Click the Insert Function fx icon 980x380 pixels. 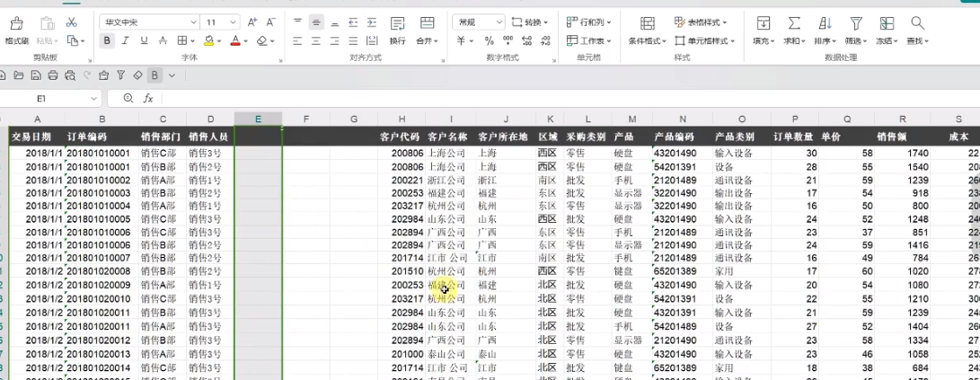coord(148,98)
